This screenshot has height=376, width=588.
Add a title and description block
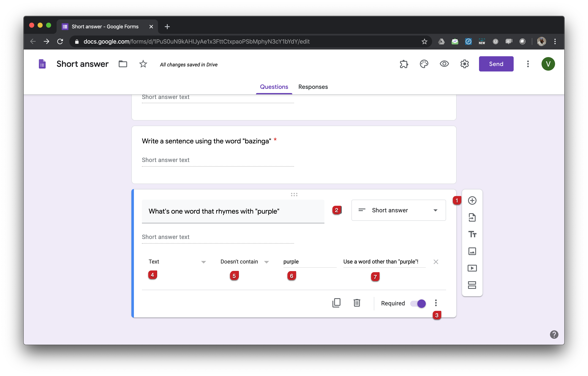(x=472, y=234)
